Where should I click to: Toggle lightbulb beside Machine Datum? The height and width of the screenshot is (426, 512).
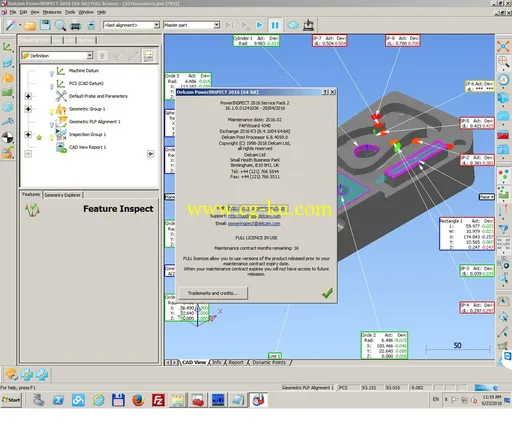pos(52,73)
